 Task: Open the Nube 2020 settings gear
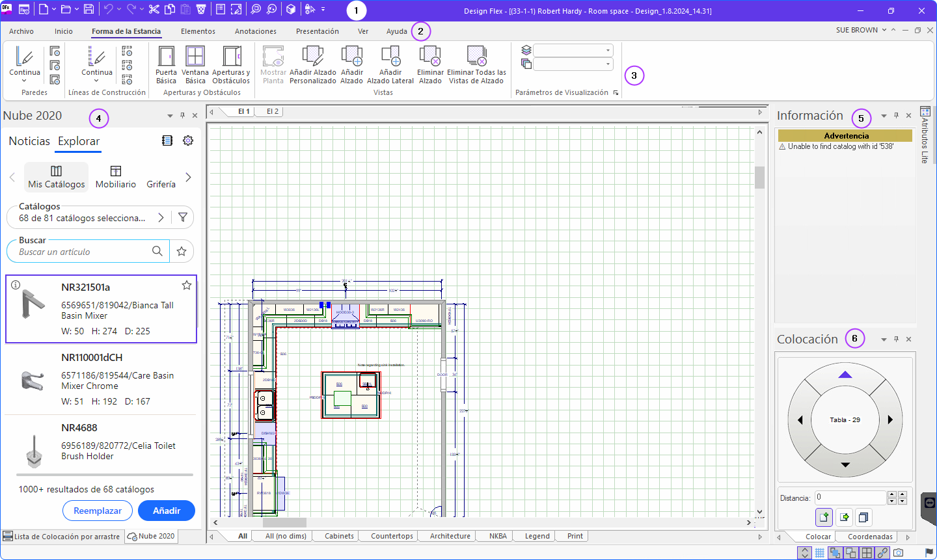click(x=188, y=140)
